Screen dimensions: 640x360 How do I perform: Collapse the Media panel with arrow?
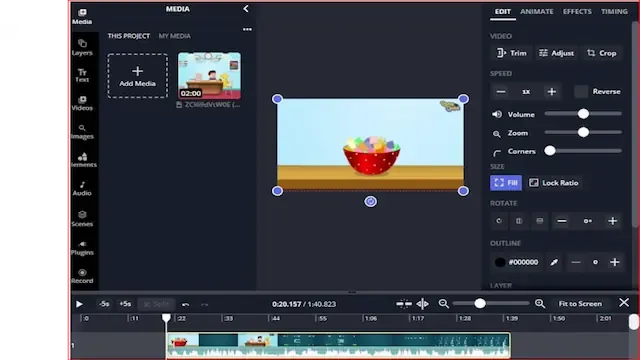tap(246, 9)
